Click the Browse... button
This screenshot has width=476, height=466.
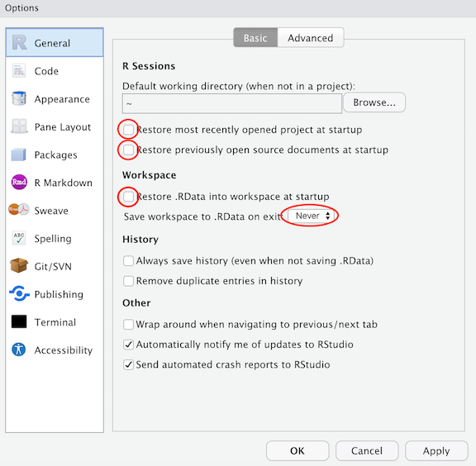click(x=374, y=102)
